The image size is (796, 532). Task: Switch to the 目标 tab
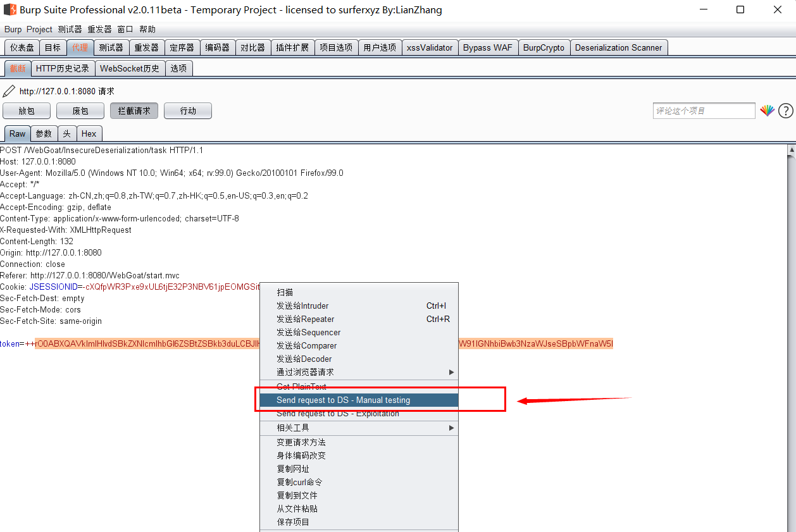click(53, 47)
